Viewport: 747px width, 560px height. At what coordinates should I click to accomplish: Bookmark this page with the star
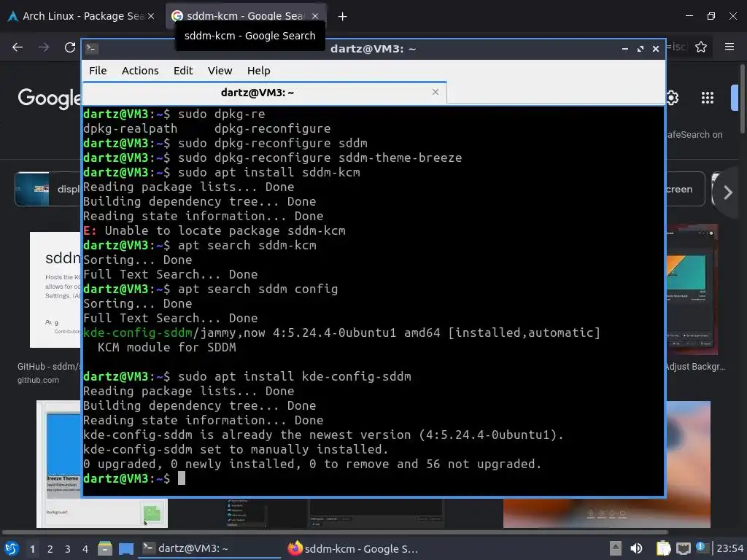click(x=701, y=47)
